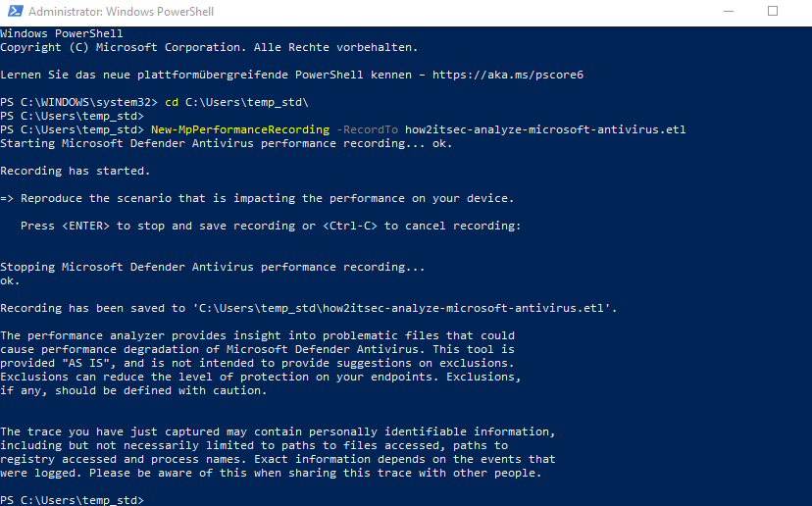Click the "Recording has started." line

[76, 171]
